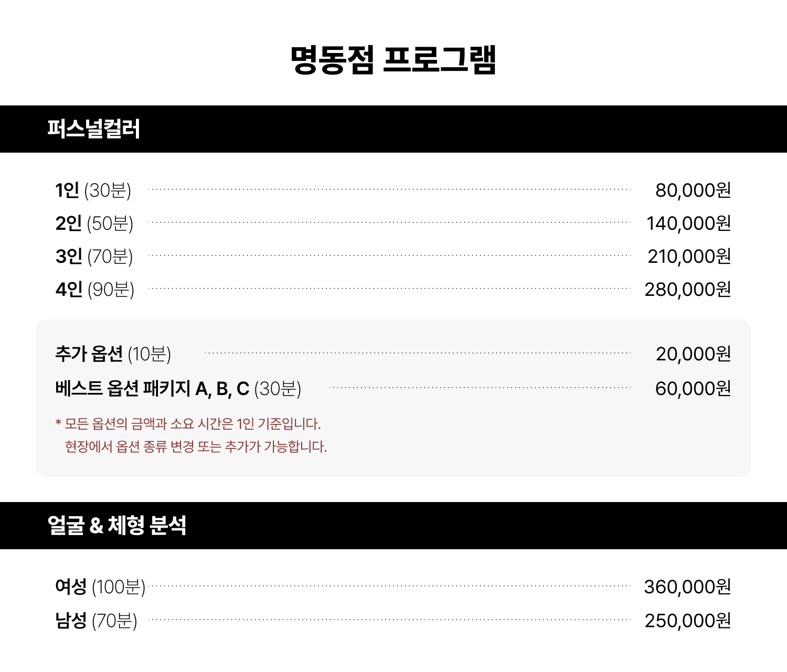Click the 60,000원 package price
787x672 pixels.
click(693, 389)
